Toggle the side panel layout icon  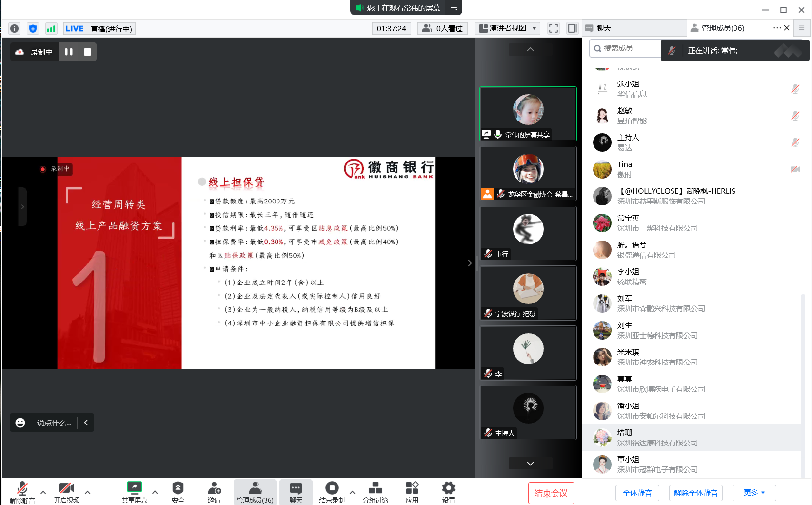pos(572,28)
